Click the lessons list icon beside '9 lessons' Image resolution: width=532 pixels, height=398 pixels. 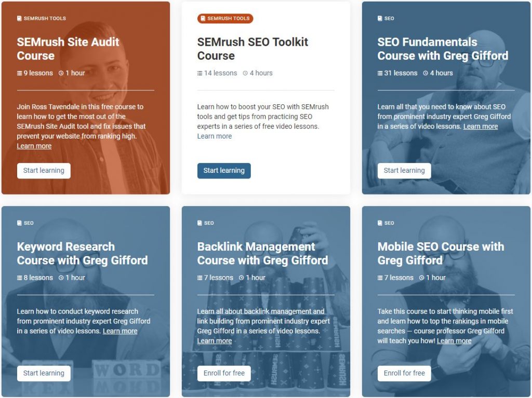click(19, 73)
